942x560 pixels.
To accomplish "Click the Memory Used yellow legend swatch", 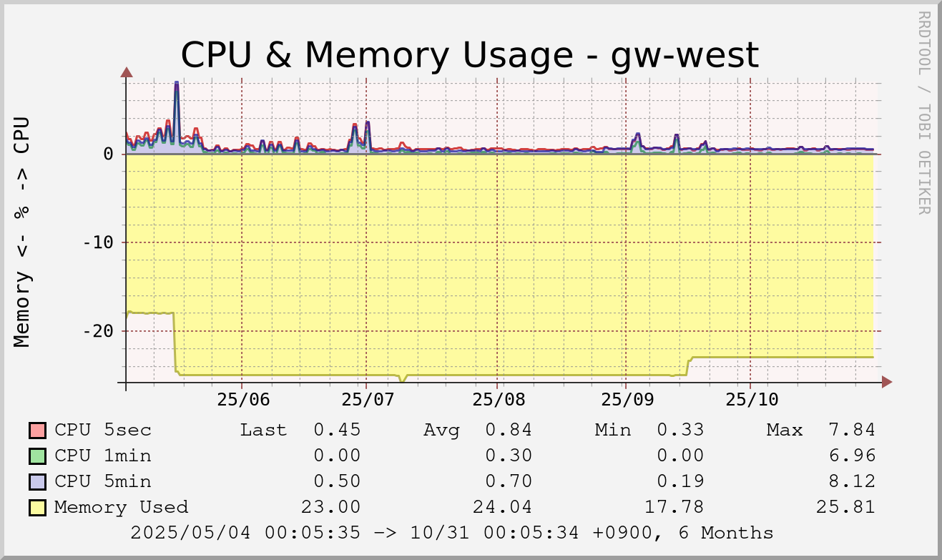I will click(x=37, y=508).
